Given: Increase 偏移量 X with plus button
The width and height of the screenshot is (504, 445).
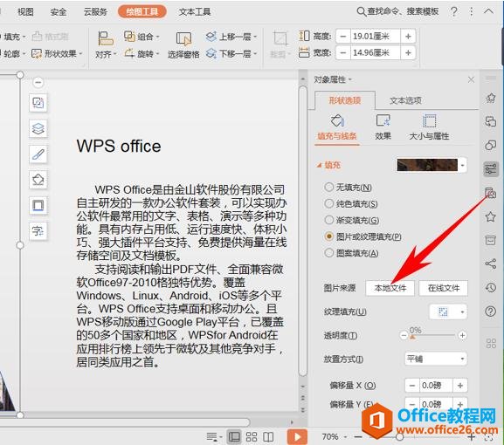Looking at the screenshot, I should click(x=460, y=385).
